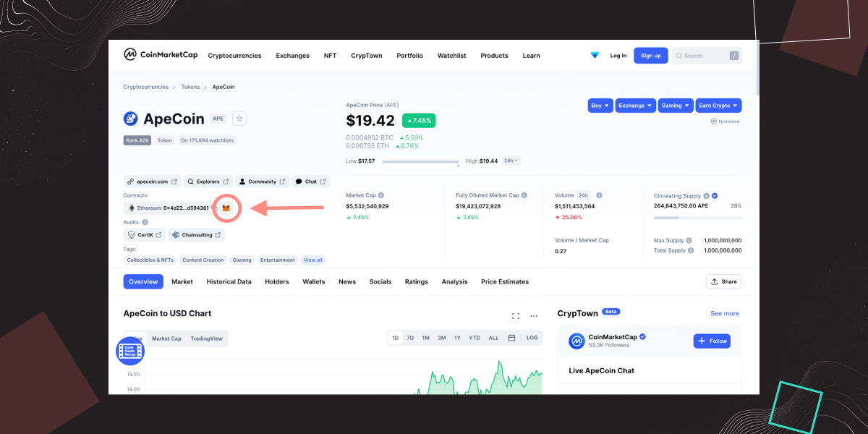868x434 pixels.
Task: Go to the Price Estimates tab
Action: point(505,281)
